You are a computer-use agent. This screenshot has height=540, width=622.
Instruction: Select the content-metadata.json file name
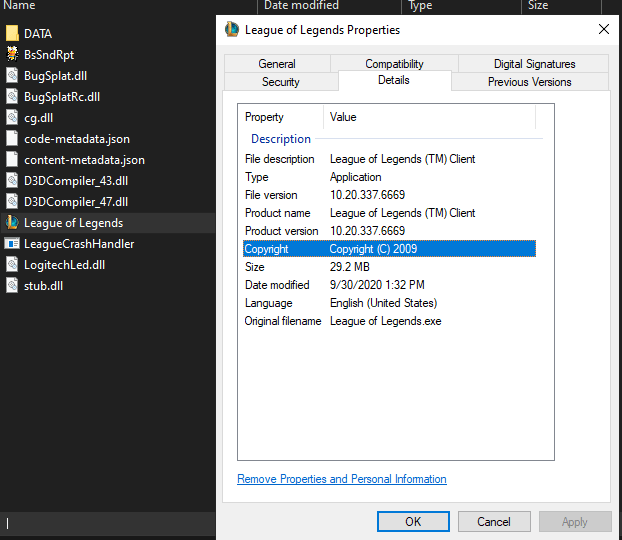pyautogui.click(x=84, y=160)
